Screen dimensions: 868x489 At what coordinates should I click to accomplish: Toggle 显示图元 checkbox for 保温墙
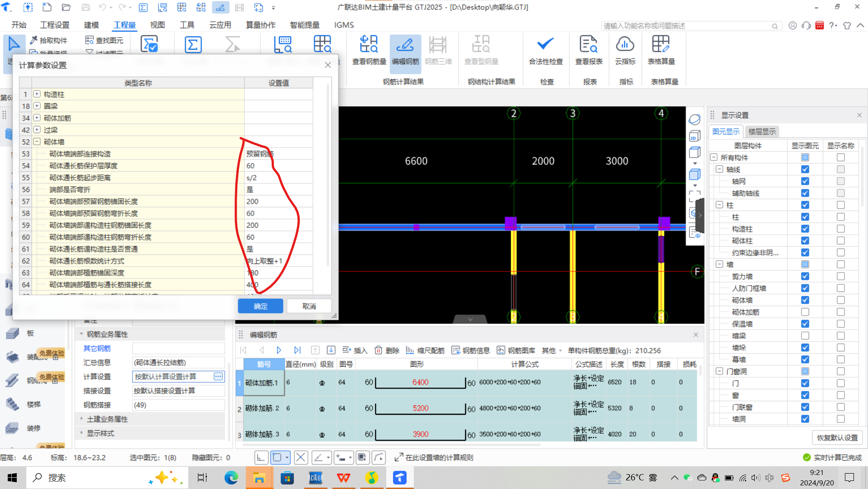[x=805, y=324]
